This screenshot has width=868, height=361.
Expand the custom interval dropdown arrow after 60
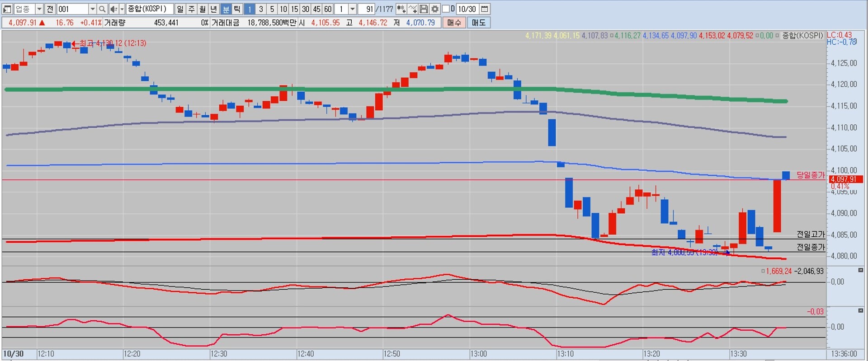point(353,9)
